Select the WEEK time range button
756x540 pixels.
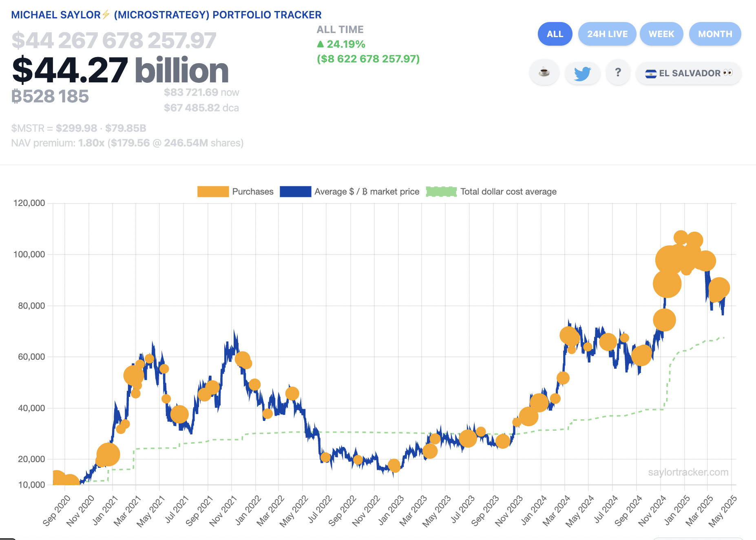click(x=661, y=34)
